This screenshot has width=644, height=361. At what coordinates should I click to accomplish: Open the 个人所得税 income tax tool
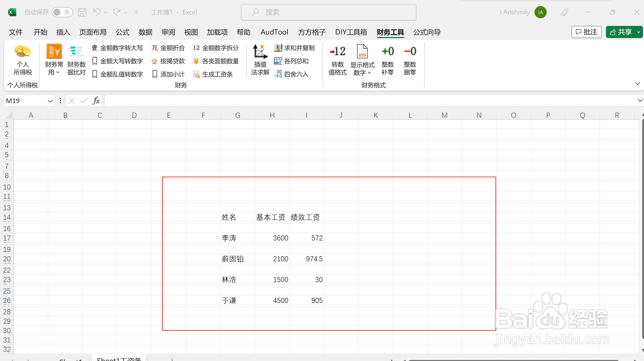click(23, 60)
